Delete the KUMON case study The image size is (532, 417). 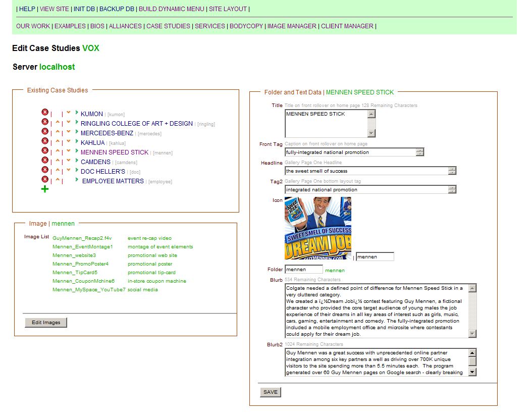click(x=45, y=112)
